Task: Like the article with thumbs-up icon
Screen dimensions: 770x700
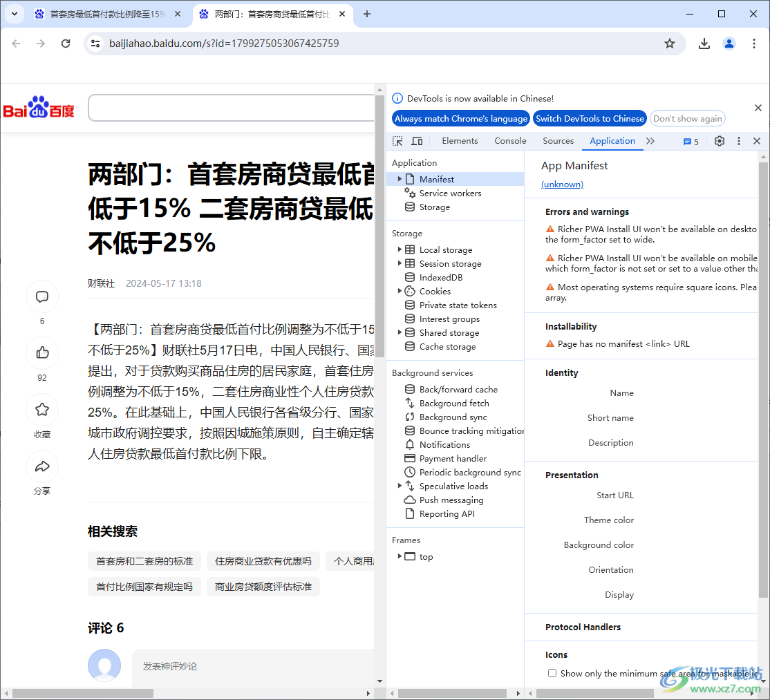Action: (42, 352)
